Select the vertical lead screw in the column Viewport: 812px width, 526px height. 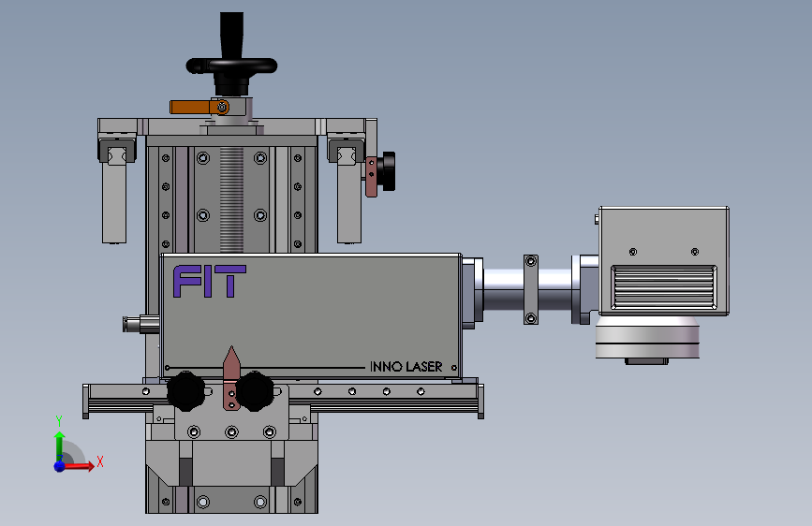(231, 199)
